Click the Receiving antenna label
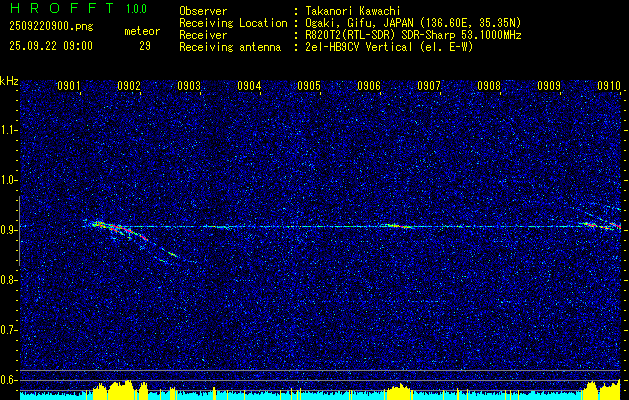 click(230, 47)
